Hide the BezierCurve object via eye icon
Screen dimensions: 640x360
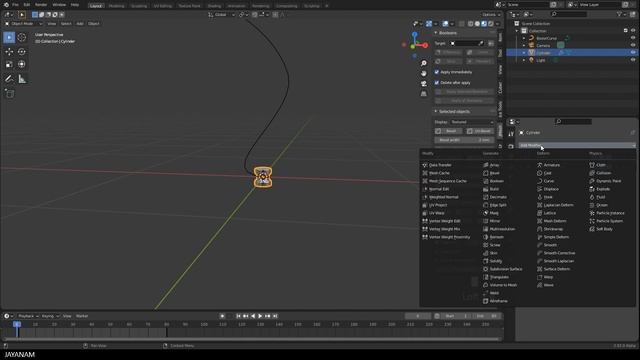(633, 38)
